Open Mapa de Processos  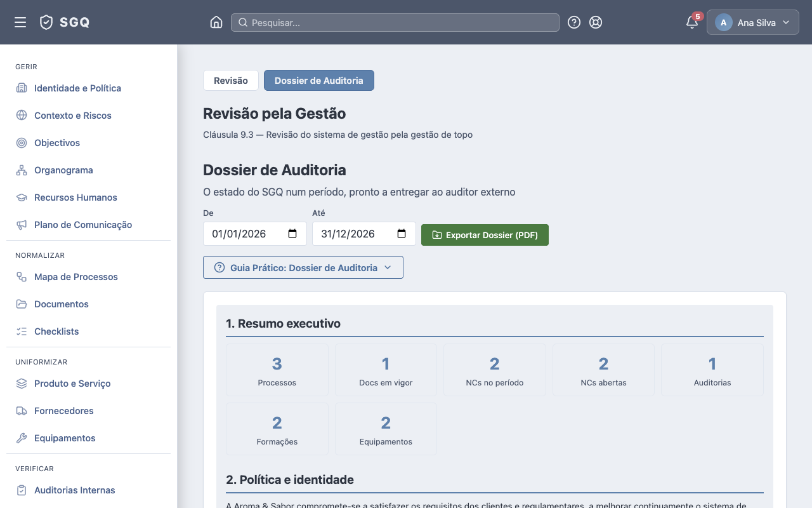click(x=89, y=277)
